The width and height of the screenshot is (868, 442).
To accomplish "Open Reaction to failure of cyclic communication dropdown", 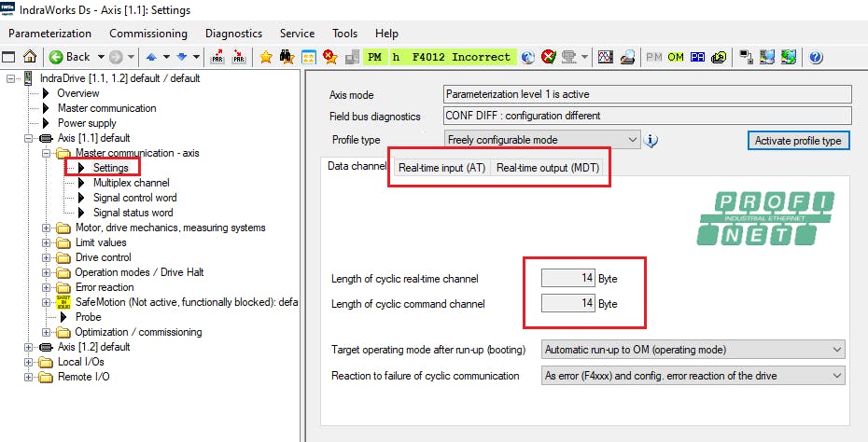I will pyautogui.click(x=835, y=376).
